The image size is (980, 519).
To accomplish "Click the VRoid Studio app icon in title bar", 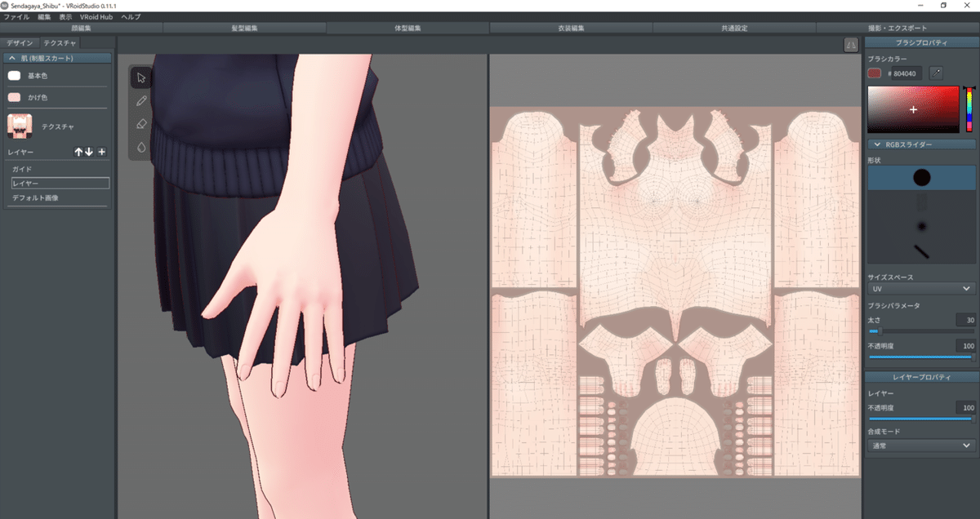I will (5, 5).
